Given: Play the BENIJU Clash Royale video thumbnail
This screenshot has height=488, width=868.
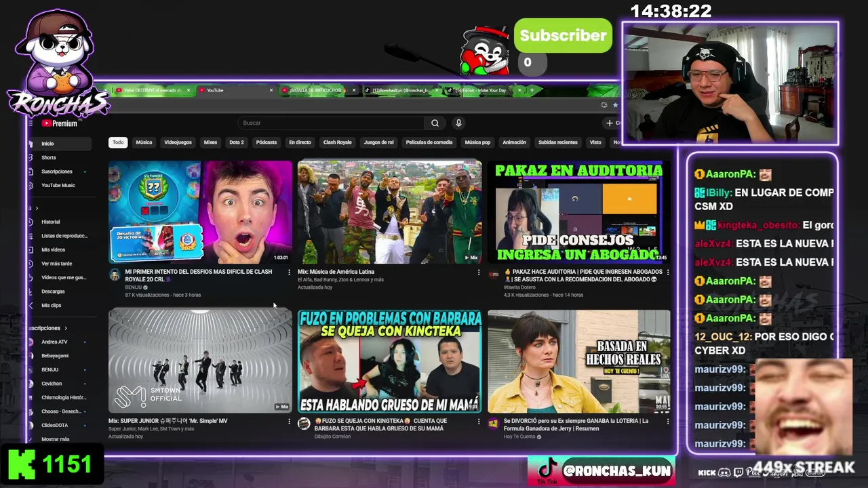Looking at the screenshot, I should (200, 212).
